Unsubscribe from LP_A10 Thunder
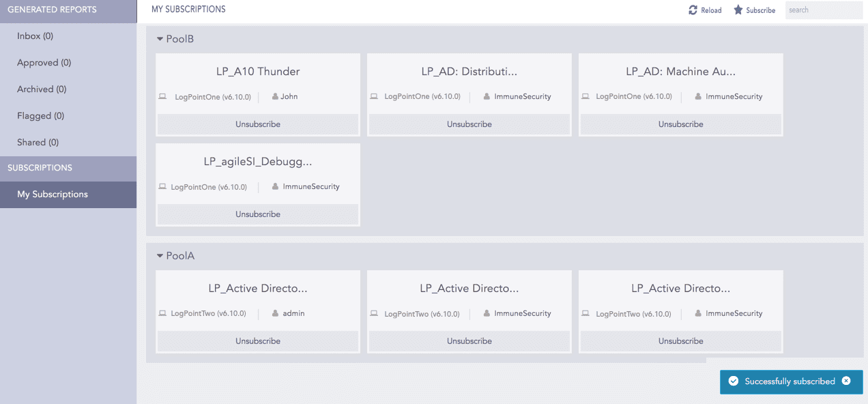The width and height of the screenshot is (868, 404). pyautogui.click(x=258, y=124)
